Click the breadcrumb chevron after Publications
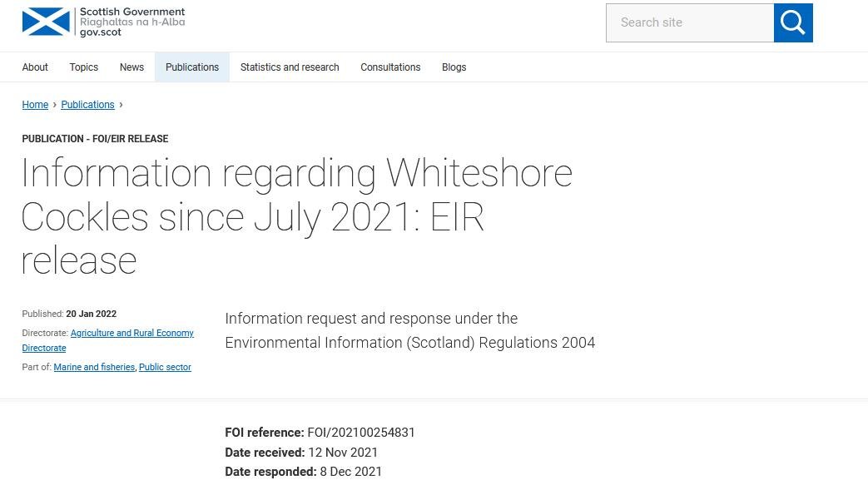Screen dimensions: 868x495 [x=121, y=105]
